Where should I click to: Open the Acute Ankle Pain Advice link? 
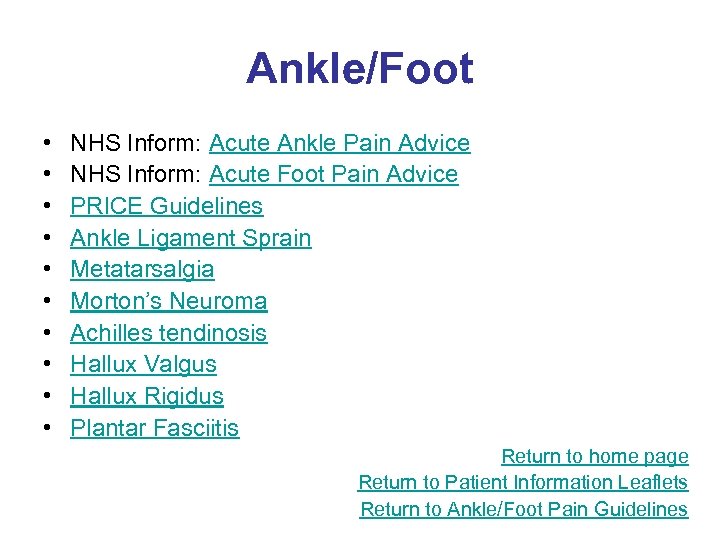pos(339,143)
